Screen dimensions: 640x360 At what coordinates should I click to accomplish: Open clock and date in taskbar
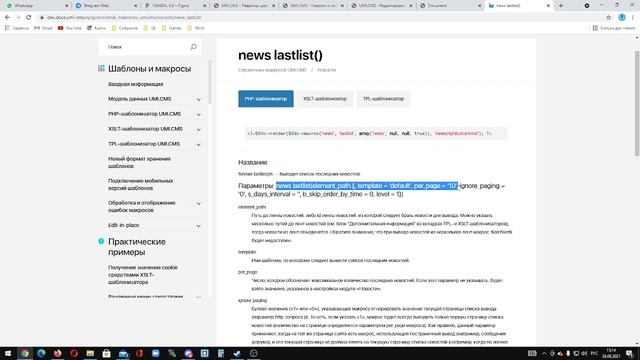point(611,353)
